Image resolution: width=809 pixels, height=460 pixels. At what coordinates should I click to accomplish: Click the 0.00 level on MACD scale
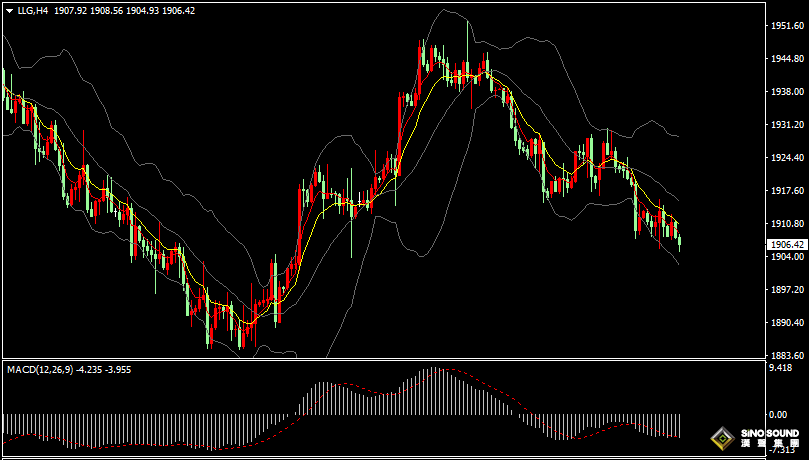pyautogui.click(x=776, y=414)
